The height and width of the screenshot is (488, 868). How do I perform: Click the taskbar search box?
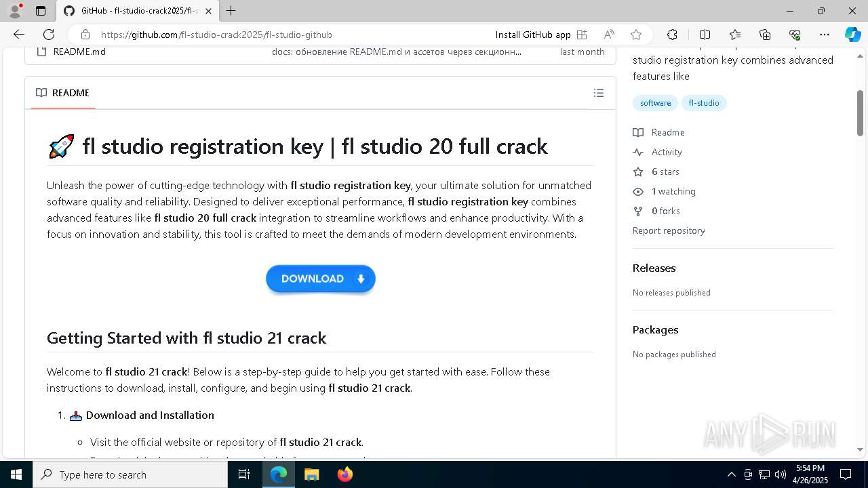(x=130, y=474)
